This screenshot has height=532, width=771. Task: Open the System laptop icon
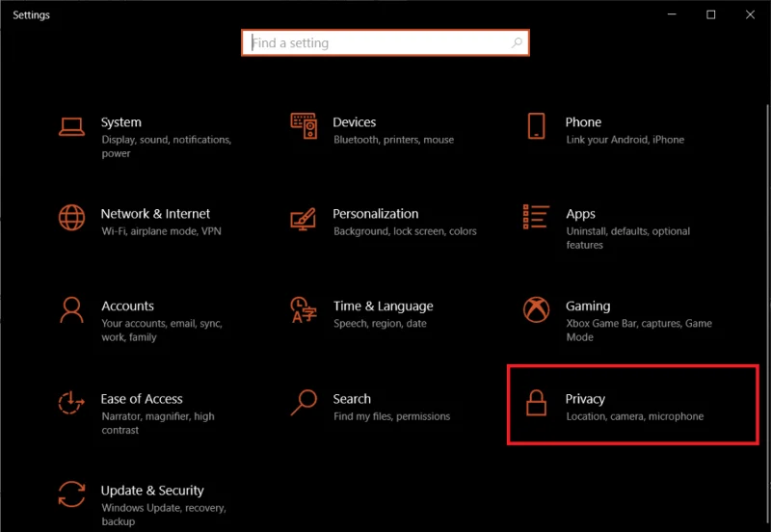click(71, 127)
